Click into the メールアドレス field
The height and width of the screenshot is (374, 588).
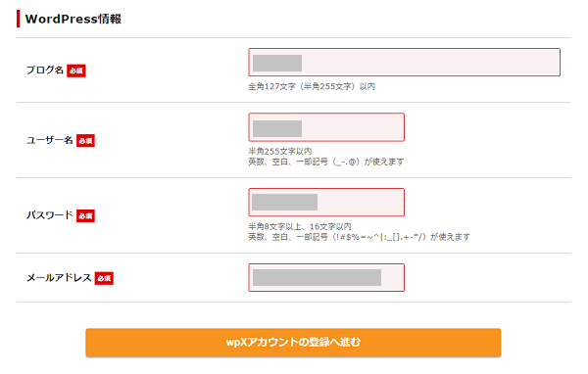pos(326,278)
